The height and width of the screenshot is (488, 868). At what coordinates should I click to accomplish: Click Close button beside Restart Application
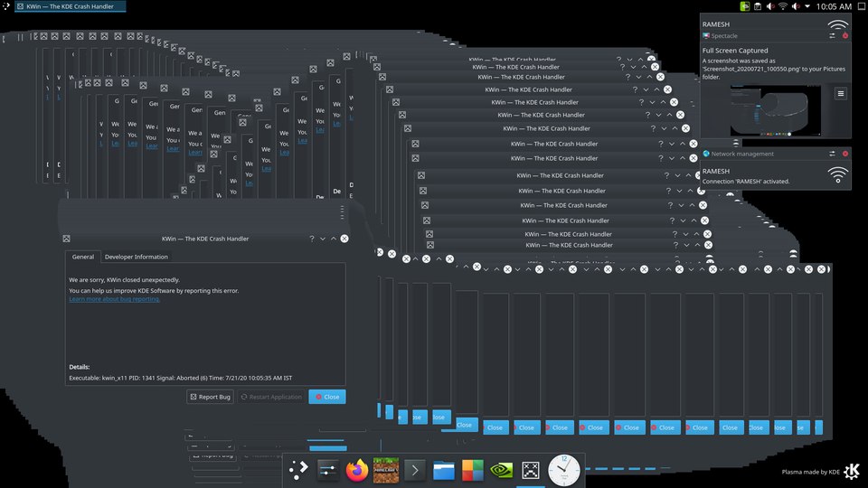coord(327,397)
